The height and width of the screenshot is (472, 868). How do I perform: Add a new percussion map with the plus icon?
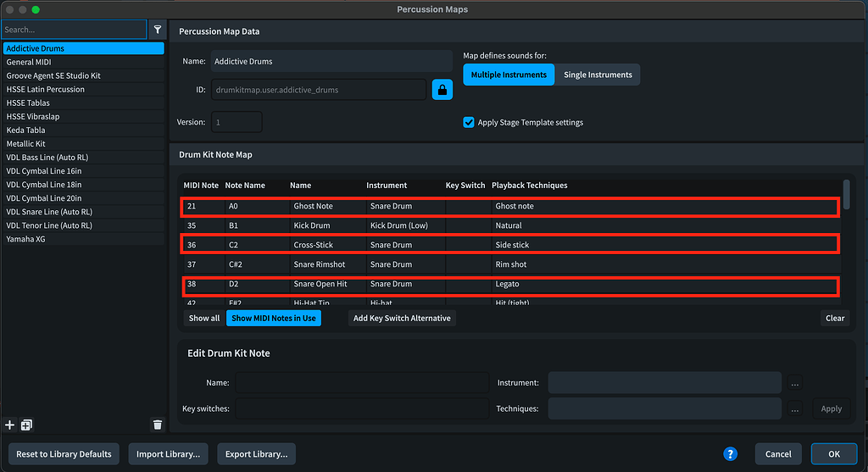point(10,425)
